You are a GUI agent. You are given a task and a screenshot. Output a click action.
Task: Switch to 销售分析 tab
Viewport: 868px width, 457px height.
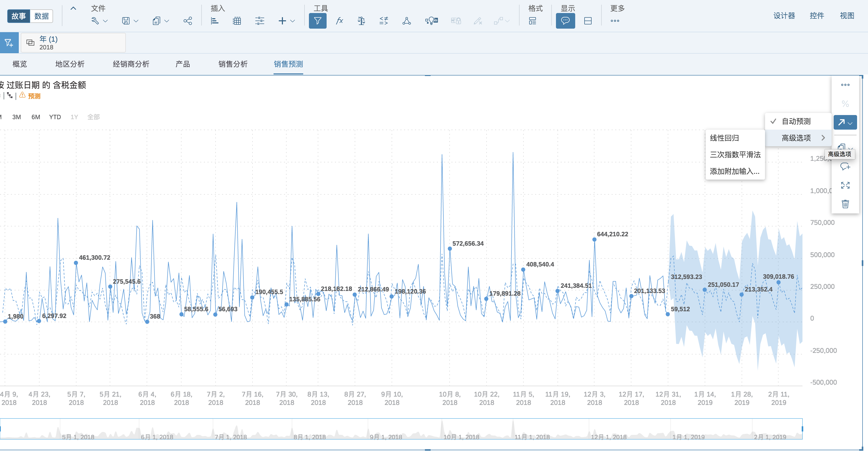(233, 64)
